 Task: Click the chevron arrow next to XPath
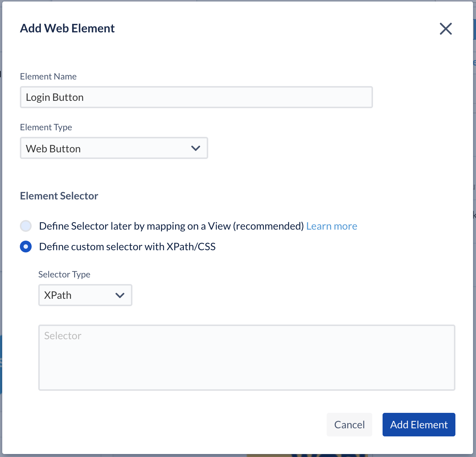click(120, 295)
